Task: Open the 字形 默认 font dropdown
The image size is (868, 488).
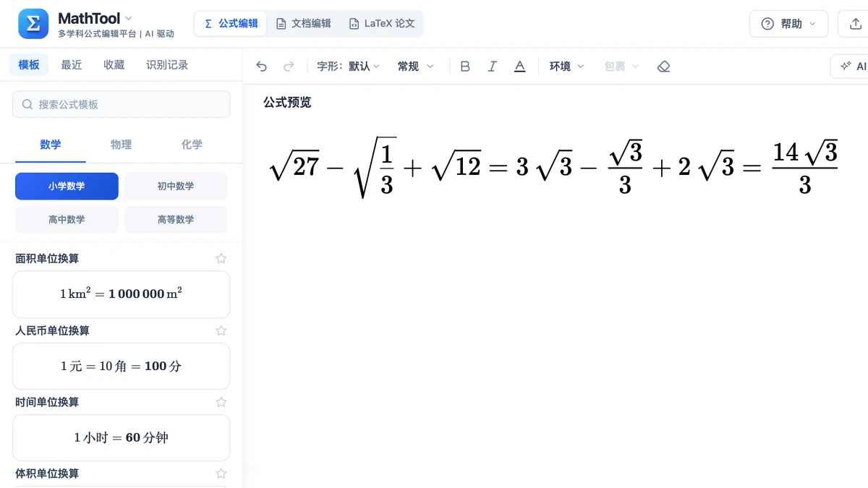Action: point(348,67)
